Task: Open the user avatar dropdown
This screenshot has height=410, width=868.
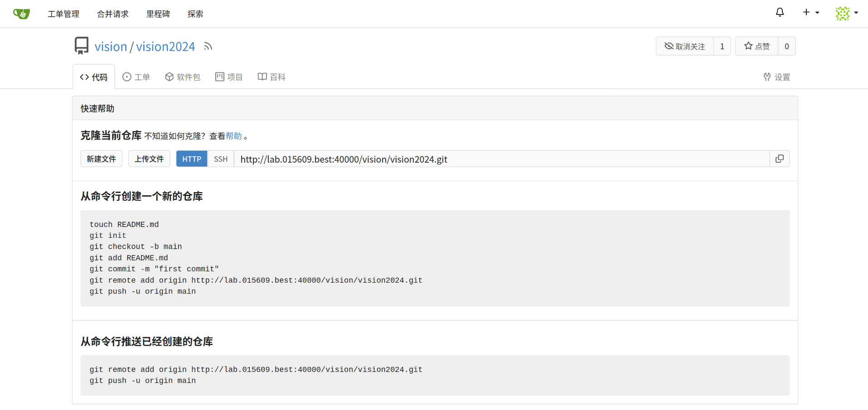Action: pos(846,13)
